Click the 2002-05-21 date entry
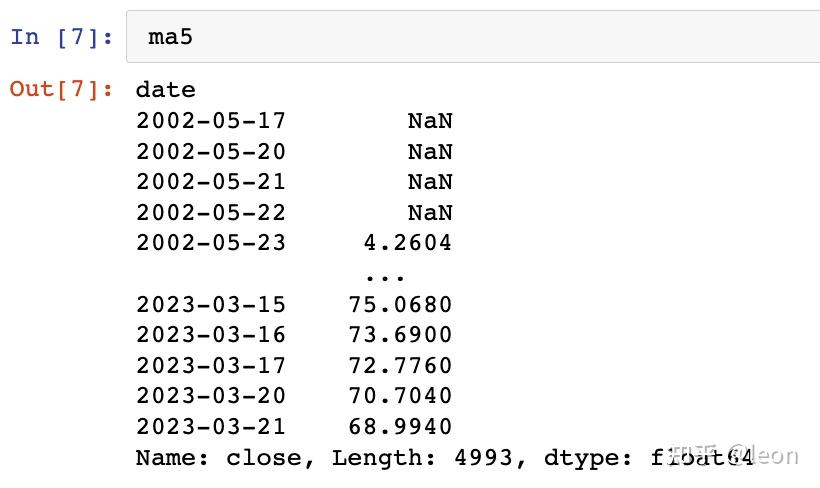This screenshot has width=820, height=488. click(x=211, y=182)
